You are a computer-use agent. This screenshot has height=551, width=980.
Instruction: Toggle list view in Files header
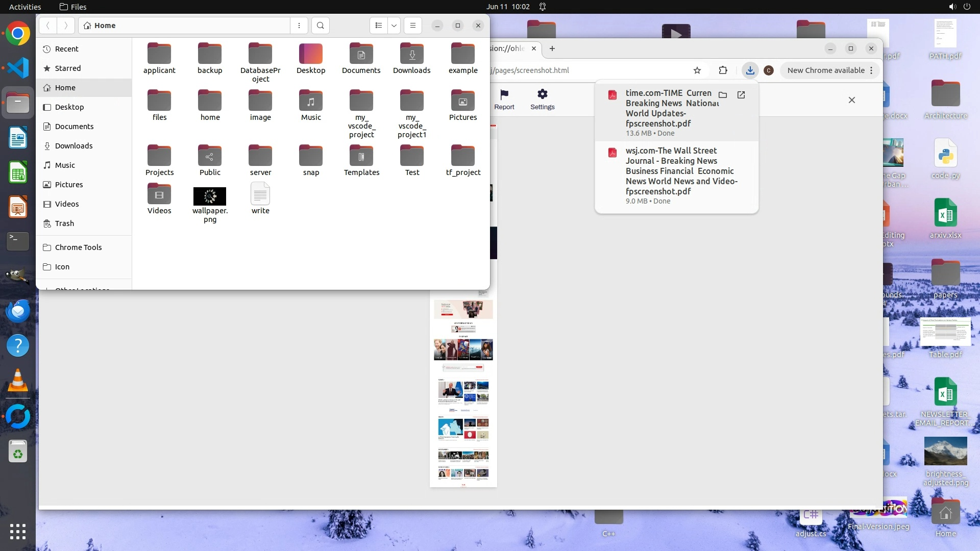click(x=378, y=26)
